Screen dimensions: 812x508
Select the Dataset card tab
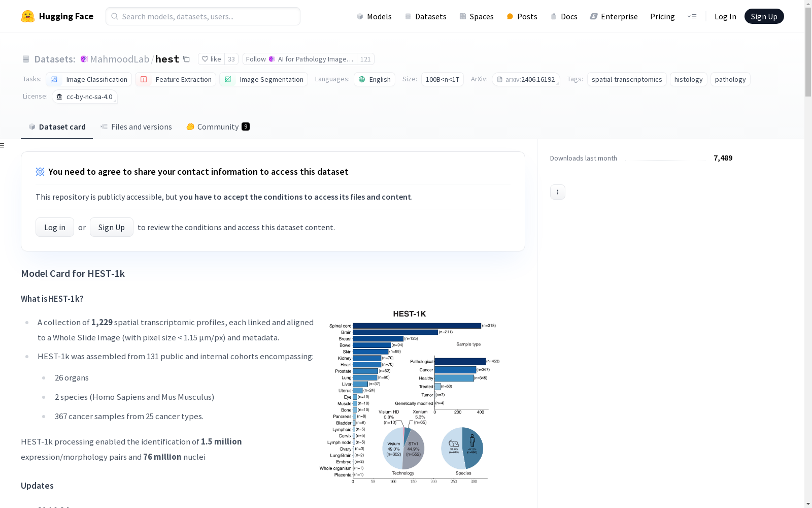click(57, 127)
